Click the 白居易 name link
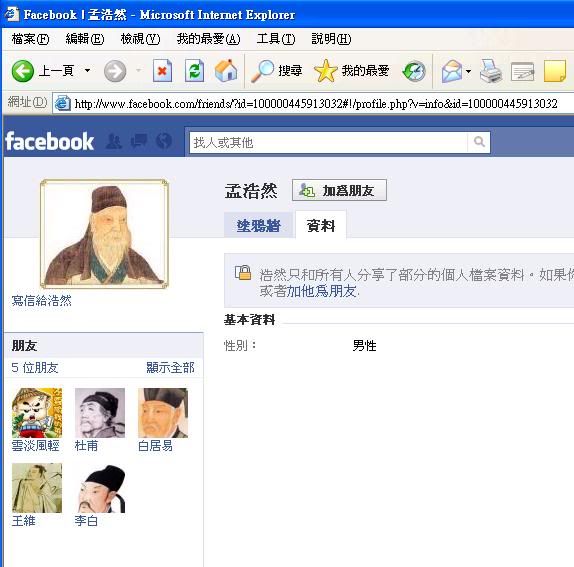 click(x=155, y=446)
